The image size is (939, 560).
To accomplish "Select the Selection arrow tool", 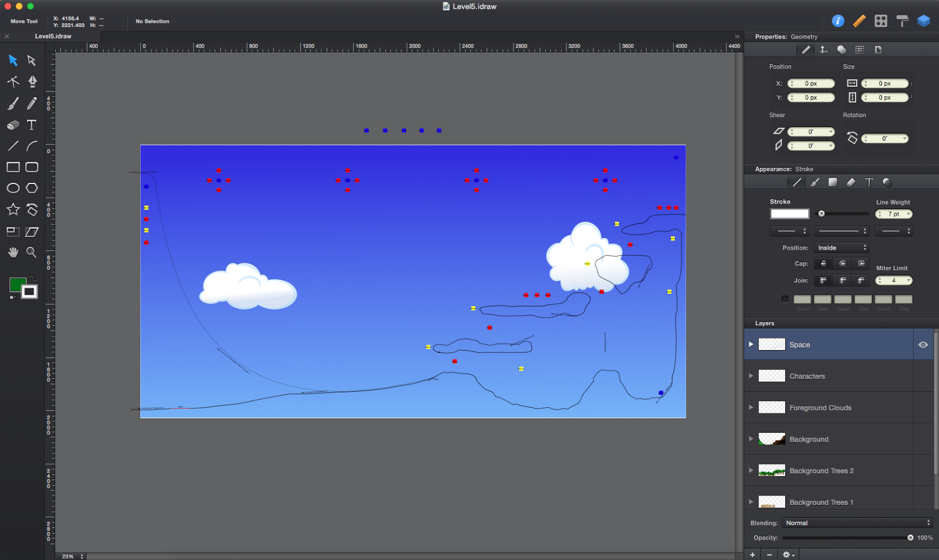I will (x=13, y=60).
